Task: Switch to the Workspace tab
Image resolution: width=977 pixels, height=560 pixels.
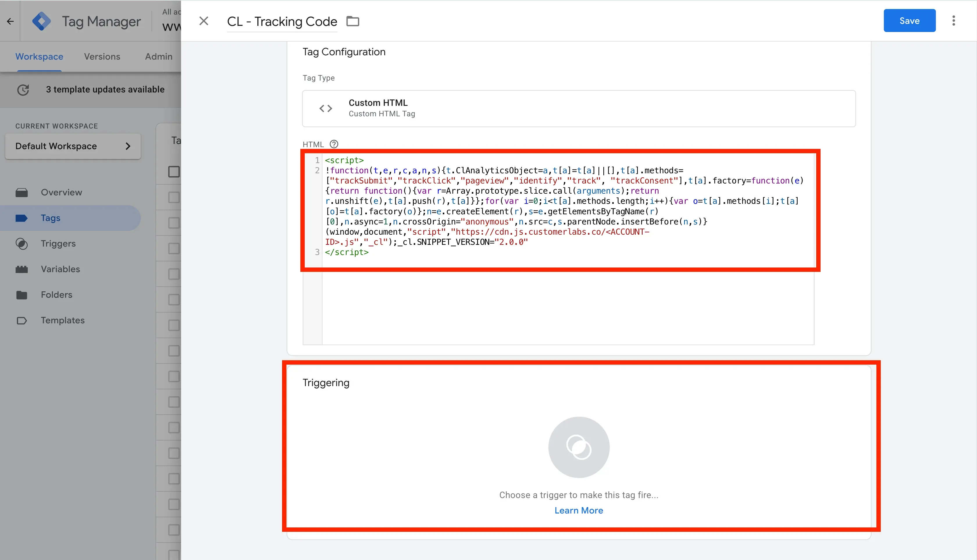Action: tap(39, 56)
